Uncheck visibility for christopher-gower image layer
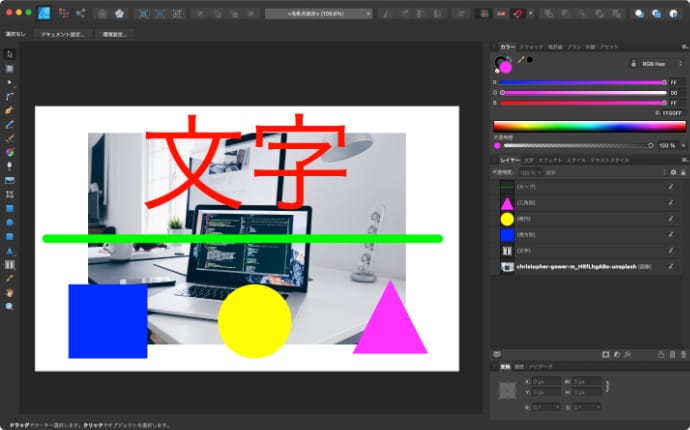690x430 pixels. (670, 267)
